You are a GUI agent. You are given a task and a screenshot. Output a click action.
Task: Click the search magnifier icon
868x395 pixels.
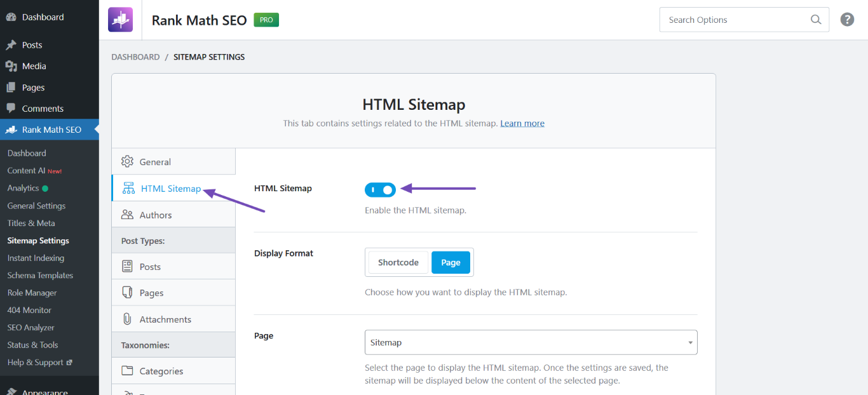pos(816,20)
